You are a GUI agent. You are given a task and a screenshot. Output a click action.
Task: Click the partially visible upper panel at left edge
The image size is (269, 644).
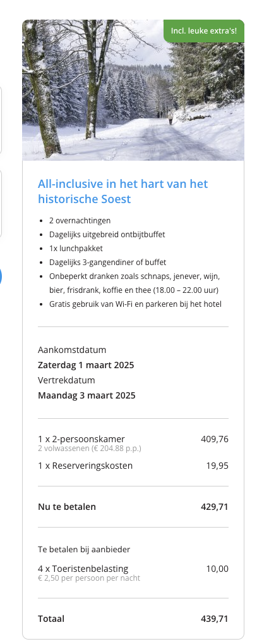point(1,120)
